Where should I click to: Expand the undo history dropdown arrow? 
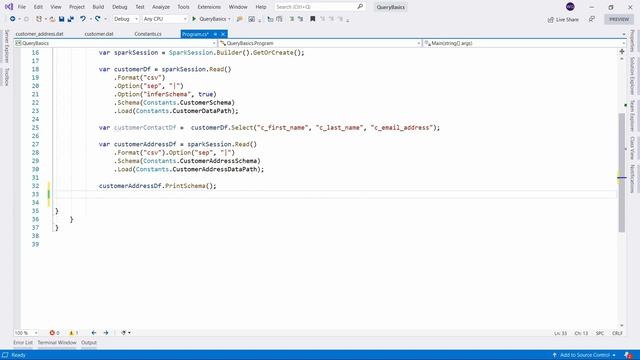click(x=90, y=19)
